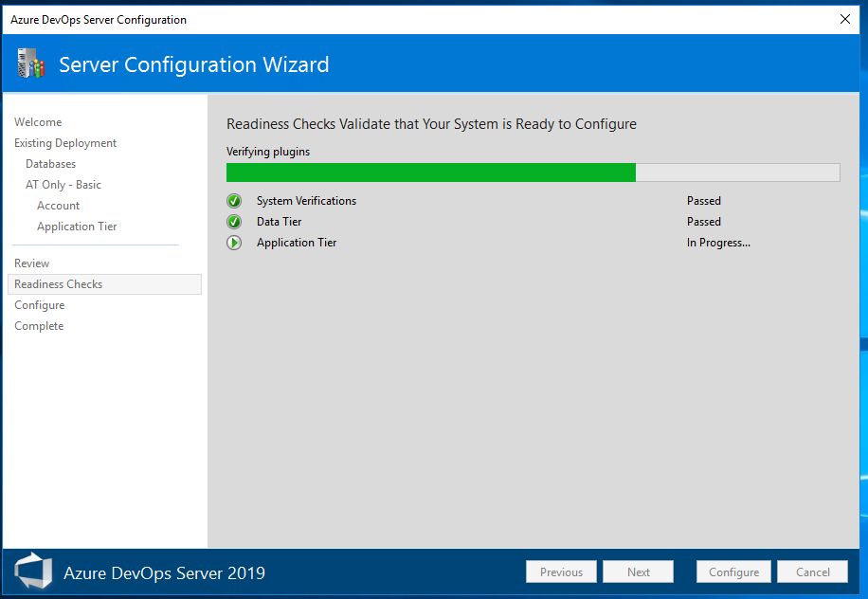Open the Review step
The height and width of the screenshot is (599, 868).
[32, 263]
